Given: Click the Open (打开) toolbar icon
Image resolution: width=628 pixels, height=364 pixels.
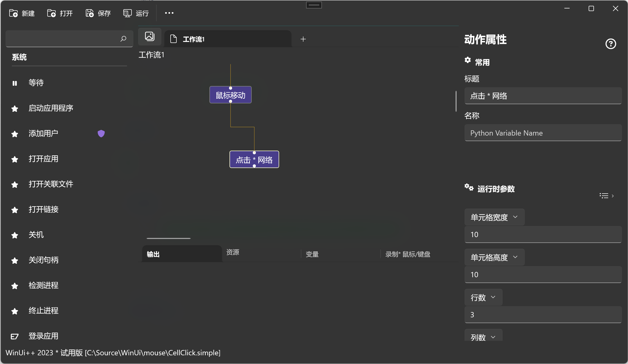Looking at the screenshot, I should click(51, 13).
